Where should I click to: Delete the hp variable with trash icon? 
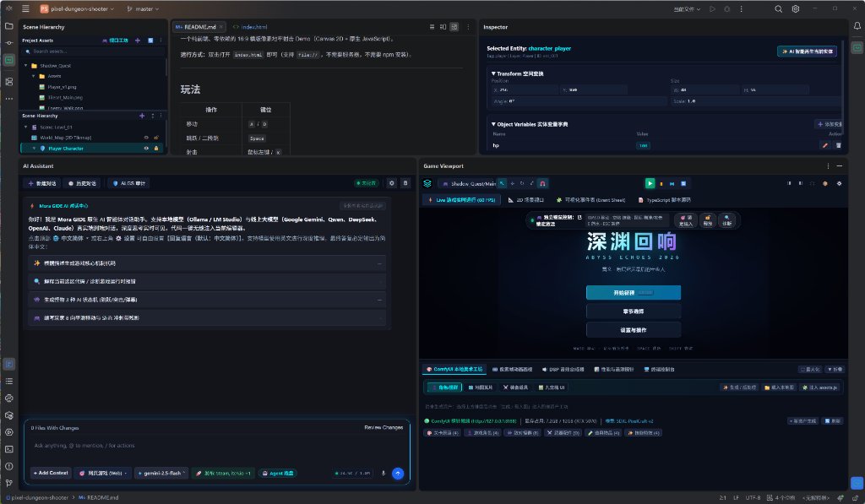point(839,145)
